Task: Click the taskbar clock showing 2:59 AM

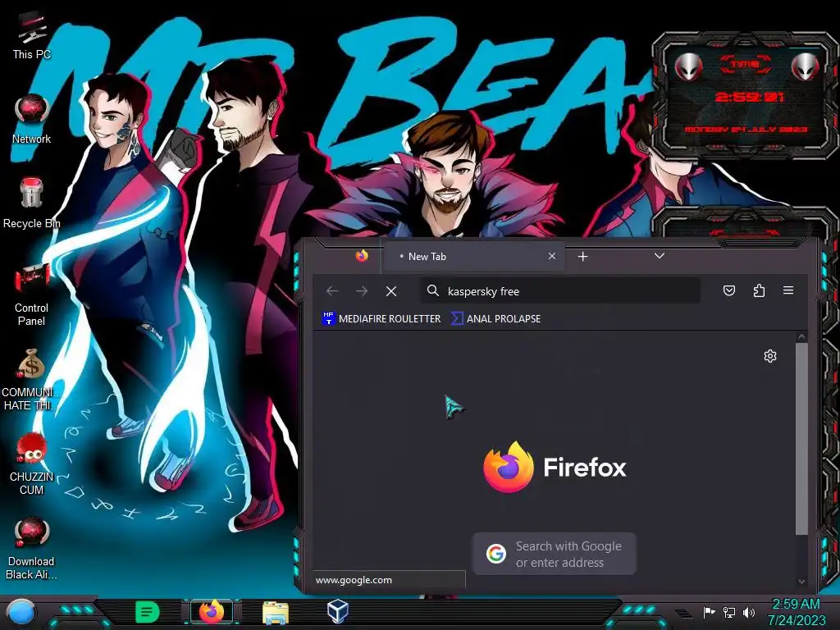Action: point(796,612)
